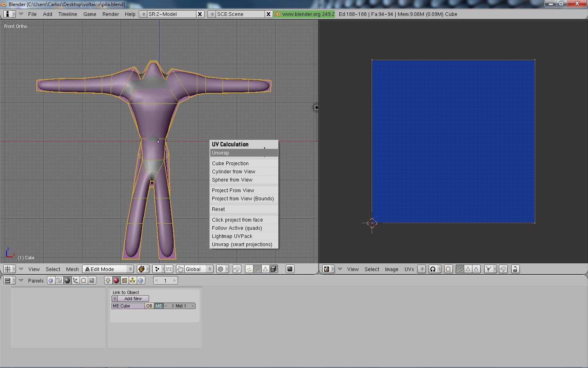Choose Cube Projection option
This screenshot has height=368, width=588.
(x=244, y=164)
